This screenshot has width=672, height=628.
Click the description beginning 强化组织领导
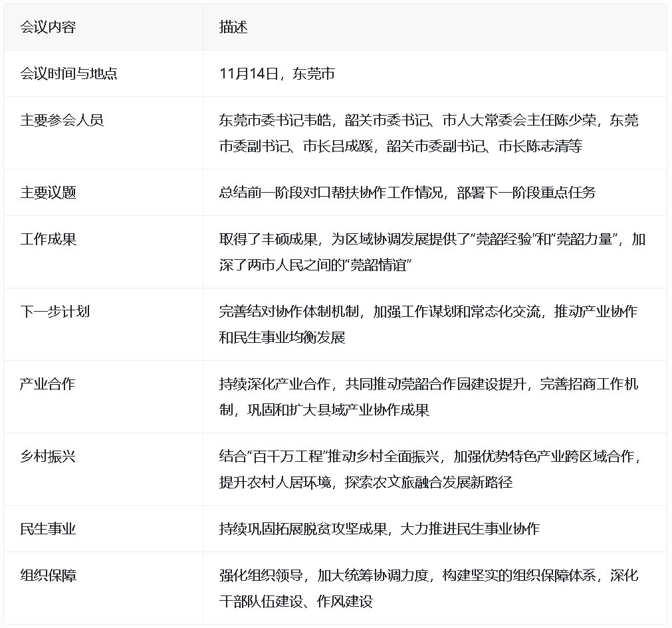428,587
